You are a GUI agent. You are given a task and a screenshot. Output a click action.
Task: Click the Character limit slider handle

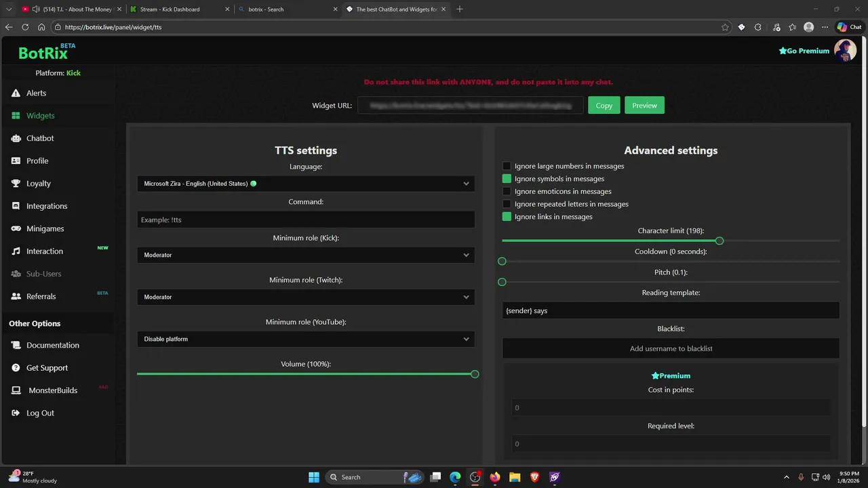click(719, 241)
